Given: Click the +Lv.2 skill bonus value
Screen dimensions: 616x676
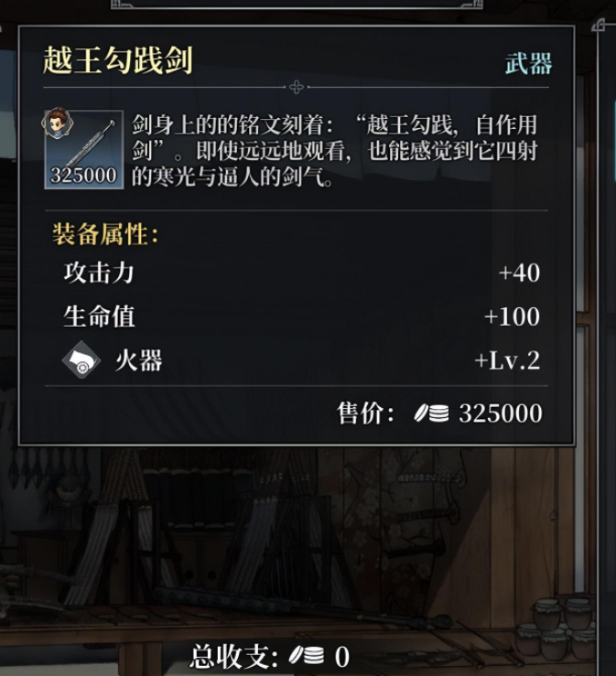Looking at the screenshot, I should point(507,360).
